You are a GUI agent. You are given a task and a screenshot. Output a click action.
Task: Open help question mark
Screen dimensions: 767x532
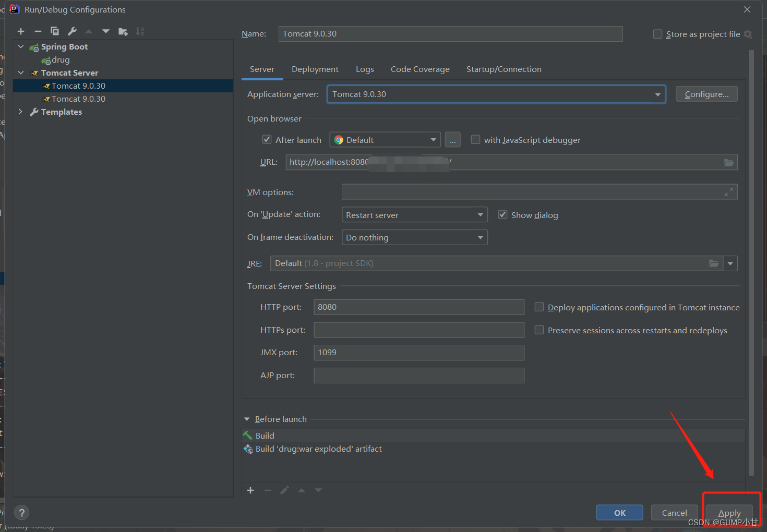[22, 513]
